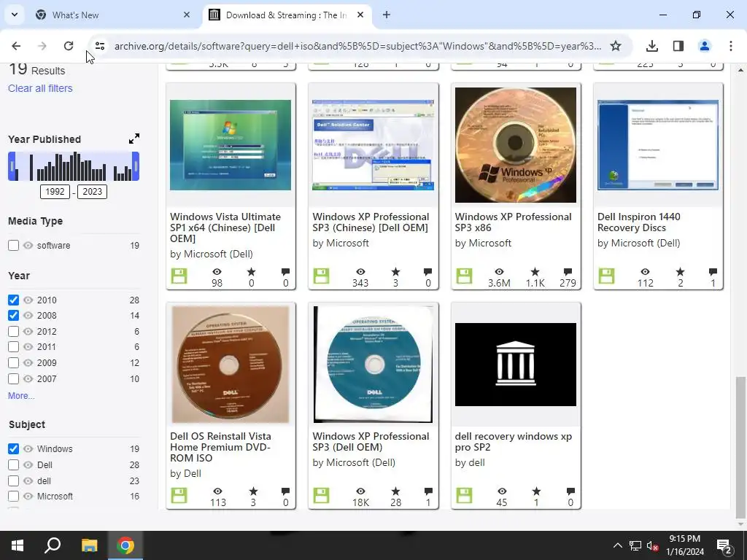Image resolution: width=747 pixels, height=560 pixels.
Task: Open Windows XP Professional SP3 x86 title
Action: pos(513,222)
